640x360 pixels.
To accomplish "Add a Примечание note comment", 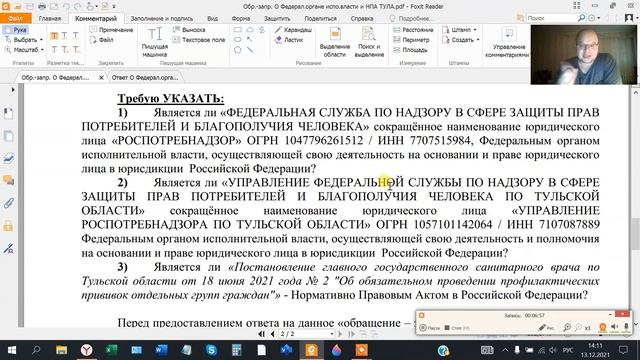I will click(111, 30).
